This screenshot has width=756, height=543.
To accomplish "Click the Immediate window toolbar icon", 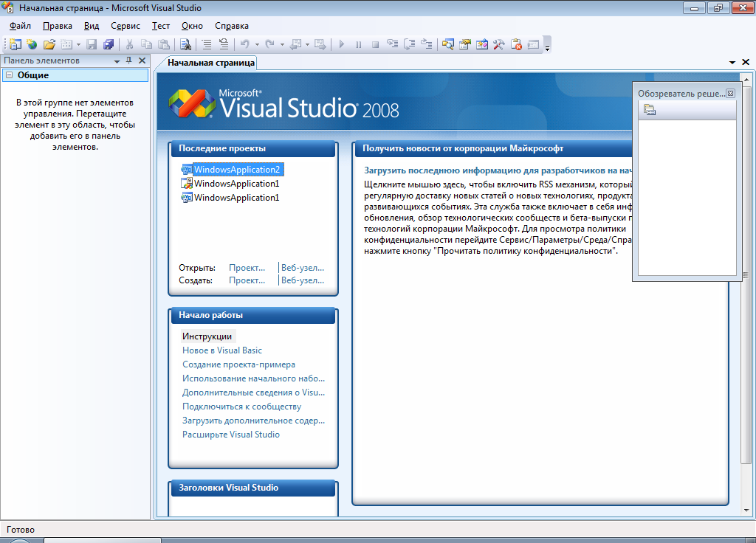I will coord(533,44).
